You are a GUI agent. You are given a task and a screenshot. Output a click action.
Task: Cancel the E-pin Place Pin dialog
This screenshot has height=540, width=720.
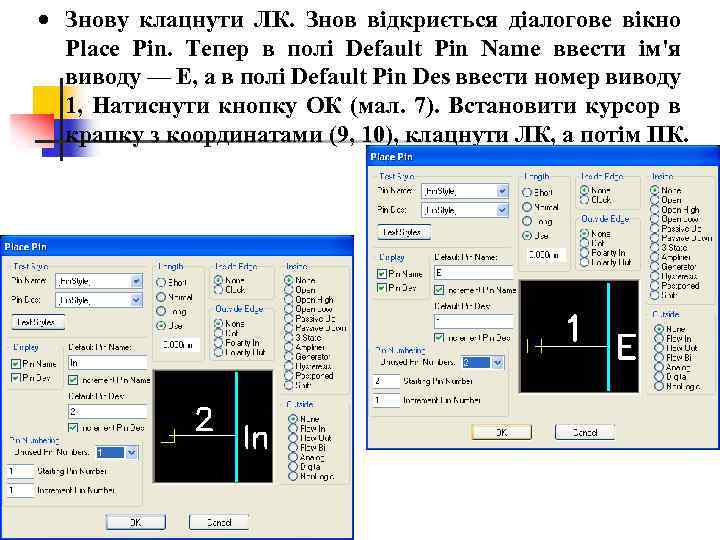pos(585,432)
